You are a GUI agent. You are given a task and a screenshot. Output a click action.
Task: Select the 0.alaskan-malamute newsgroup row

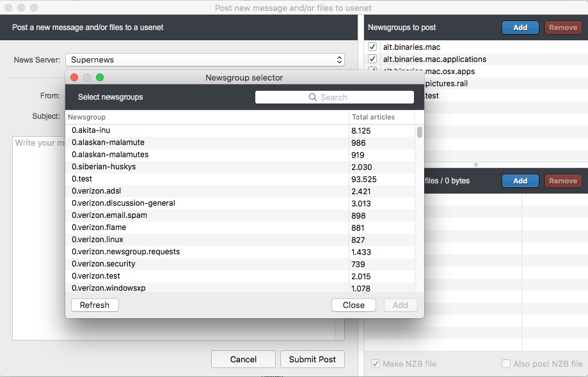click(240, 142)
